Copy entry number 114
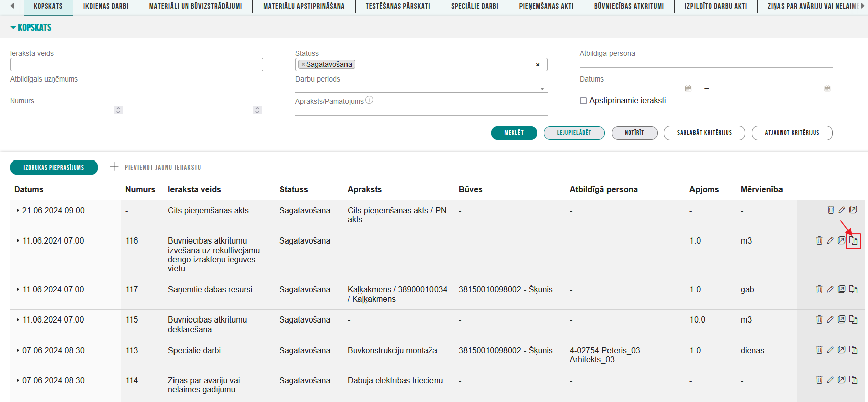 click(x=853, y=380)
